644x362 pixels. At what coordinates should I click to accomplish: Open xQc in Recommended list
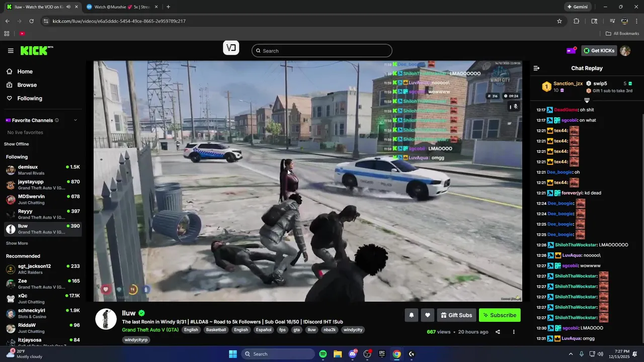point(43,299)
